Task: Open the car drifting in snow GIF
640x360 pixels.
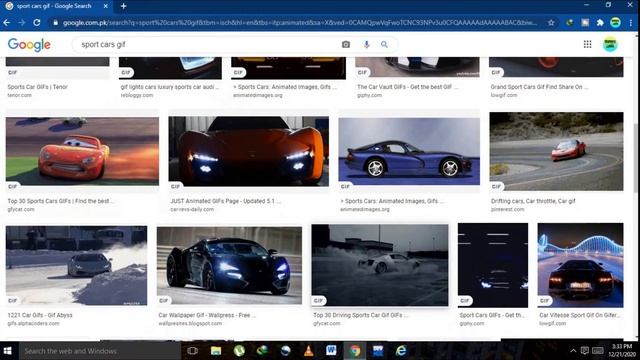Action: click(76, 265)
